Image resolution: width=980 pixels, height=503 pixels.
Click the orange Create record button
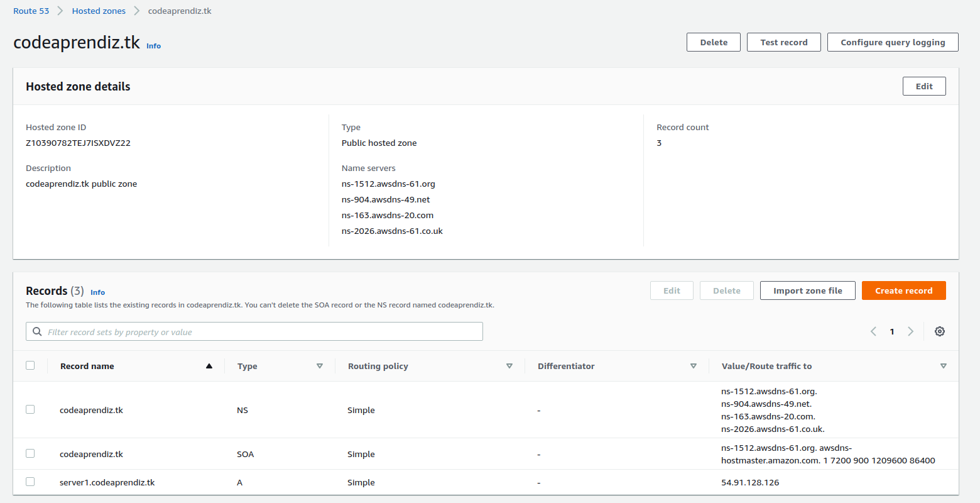(x=904, y=290)
